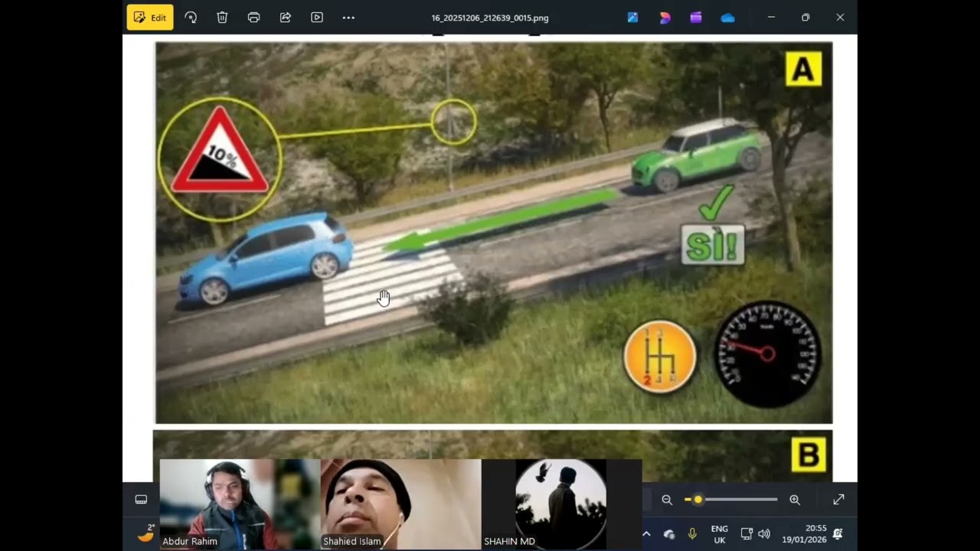Adjust the zoom level slider
The height and width of the screenshot is (551, 980).
coord(732,500)
